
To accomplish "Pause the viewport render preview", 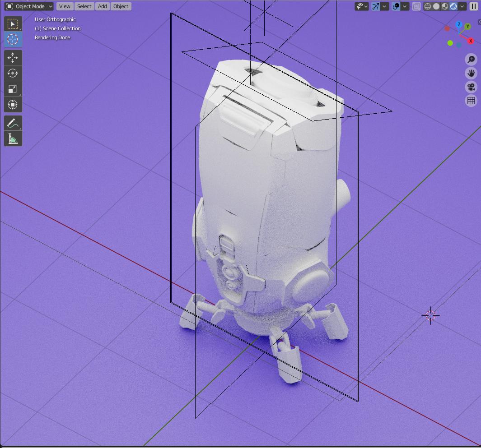I will point(474,6).
